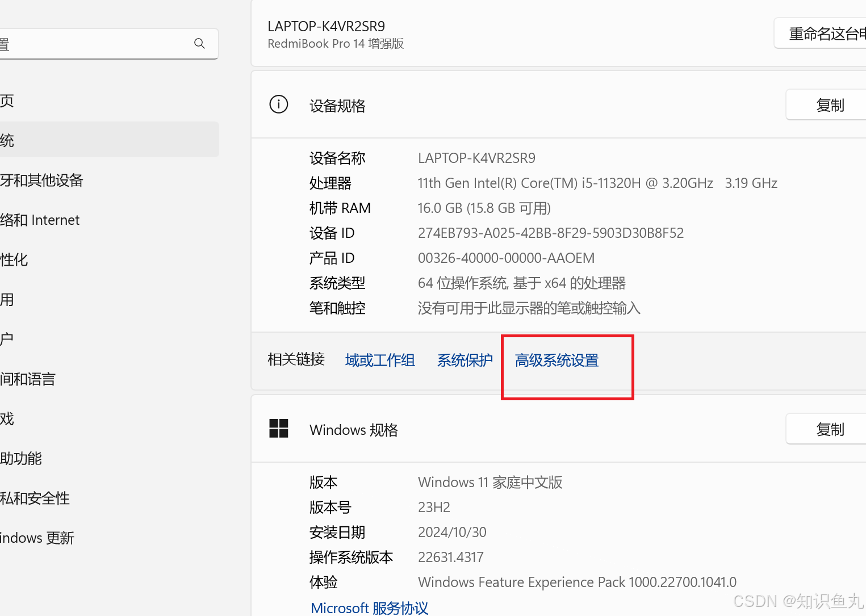Open time and language sidebar item
Screen dimensions: 866x616
[x=109, y=379]
